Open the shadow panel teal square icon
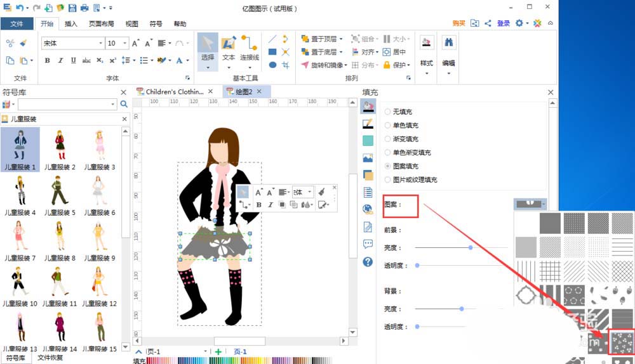 [368, 141]
